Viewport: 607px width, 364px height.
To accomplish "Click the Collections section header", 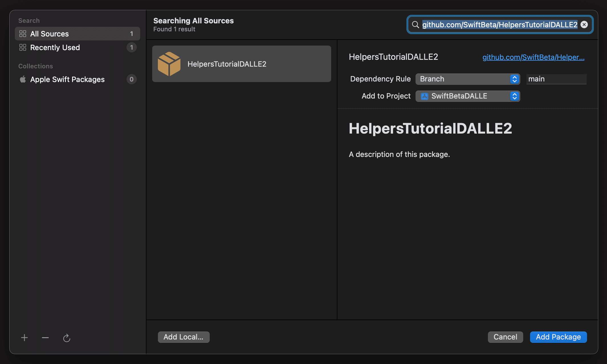I will click(x=36, y=66).
